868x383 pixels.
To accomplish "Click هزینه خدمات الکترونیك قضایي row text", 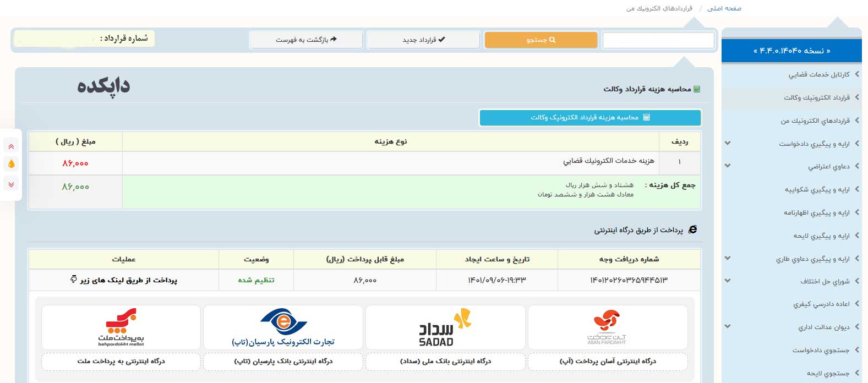I will (608, 161).
